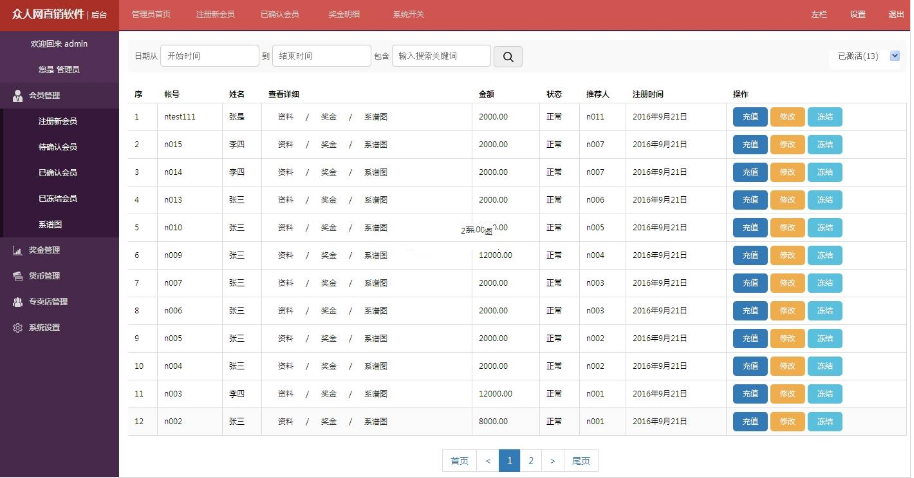The height and width of the screenshot is (478, 914).
Task: Collapse the 会员管理 sidebar section
Action: point(44,96)
